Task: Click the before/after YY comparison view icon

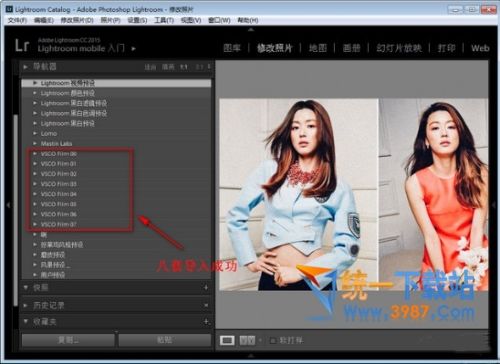Action: click(x=247, y=340)
